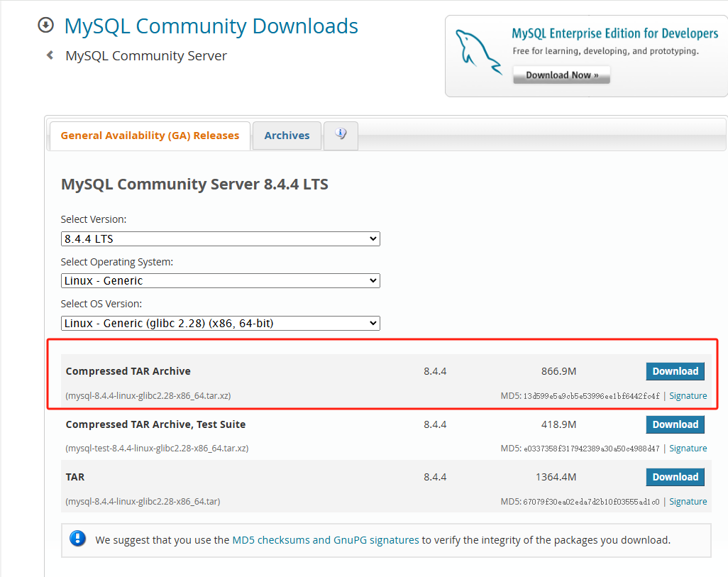Image resolution: width=728 pixels, height=577 pixels.
Task: Download the Compressed TAR Archive 866.9M
Action: click(675, 371)
